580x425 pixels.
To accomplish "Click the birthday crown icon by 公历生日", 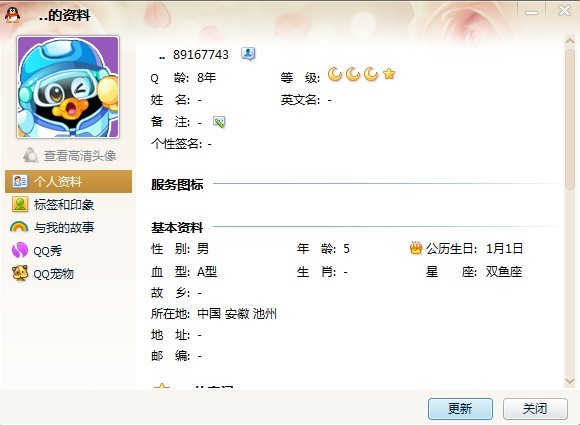I will (x=416, y=248).
